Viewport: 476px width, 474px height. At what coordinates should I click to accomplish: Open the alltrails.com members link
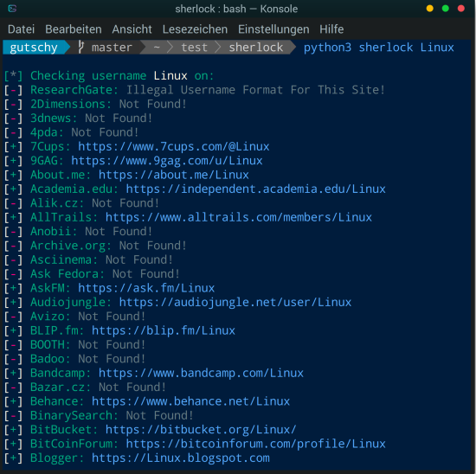239,218
